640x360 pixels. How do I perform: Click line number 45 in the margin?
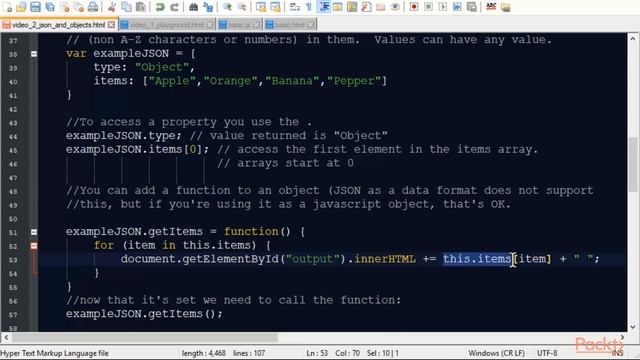point(13,150)
